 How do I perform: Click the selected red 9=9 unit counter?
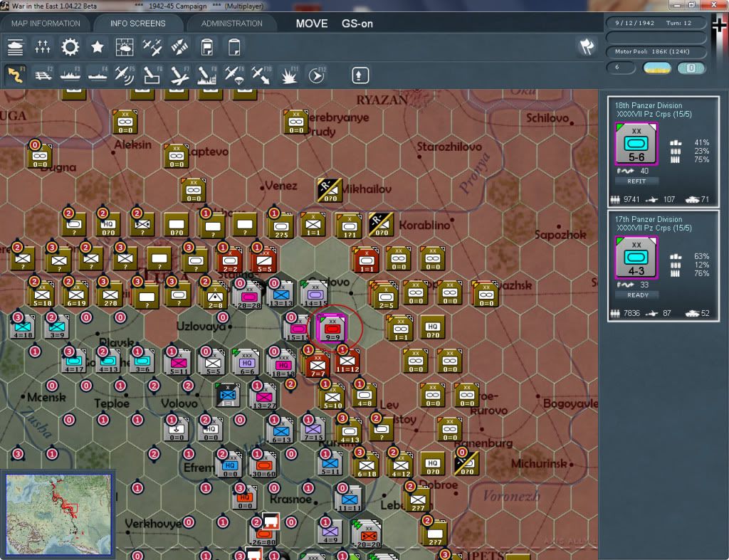332,327
